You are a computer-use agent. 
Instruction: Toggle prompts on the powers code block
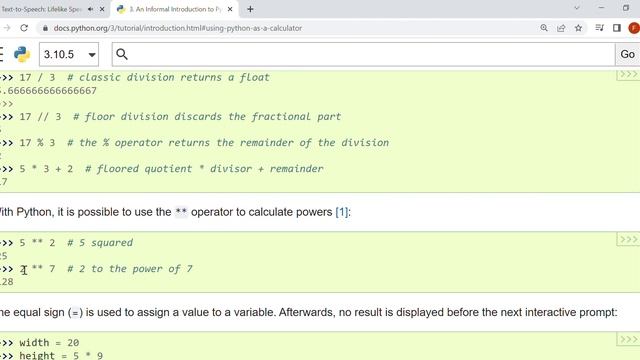[x=628, y=239]
